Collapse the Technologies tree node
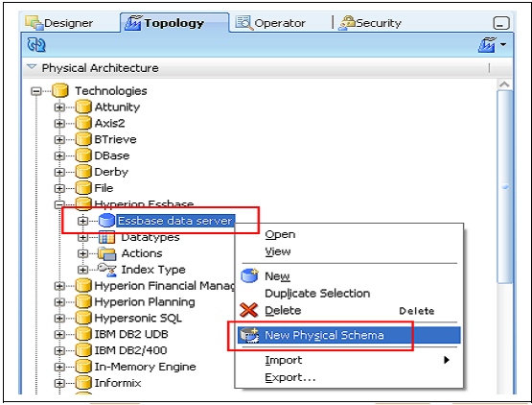This screenshot has height=405, width=532. (36, 91)
